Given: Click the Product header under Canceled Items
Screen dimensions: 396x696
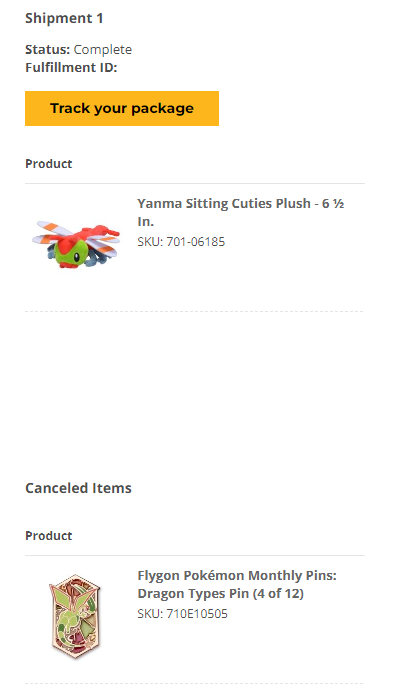Looking at the screenshot, I should point(48,536).
